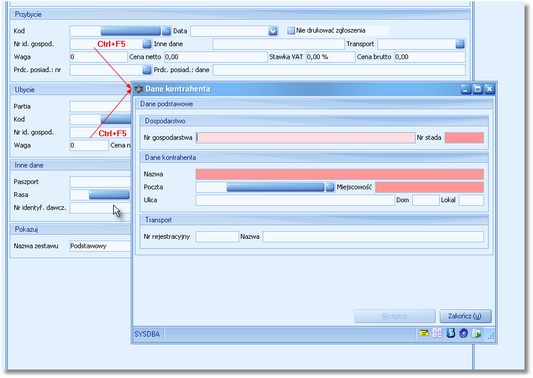Viewport: 533px width, 378px height.
Task: Click the Dom input field
Action: click(426, 200)
